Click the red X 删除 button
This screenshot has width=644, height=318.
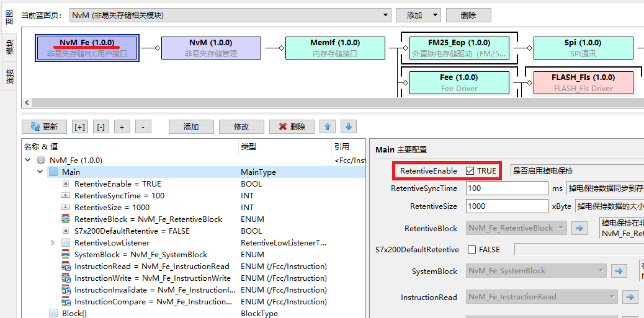tap(292, 126)
